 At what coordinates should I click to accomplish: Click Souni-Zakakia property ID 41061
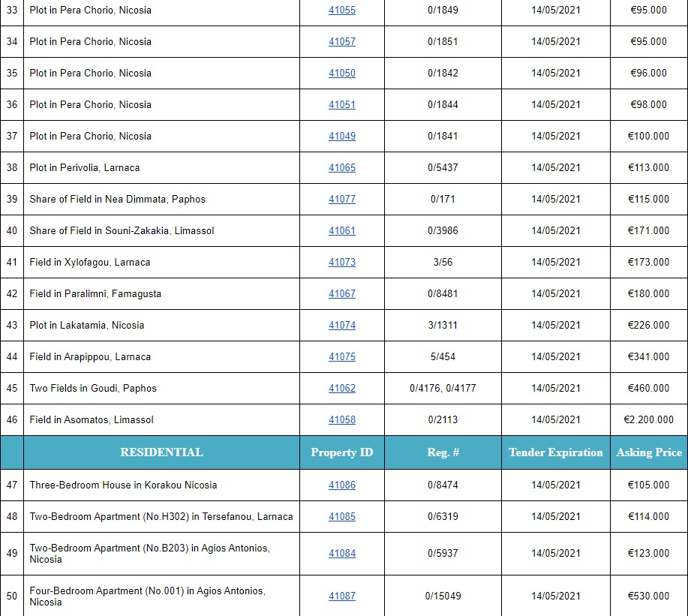coord(342,231)
